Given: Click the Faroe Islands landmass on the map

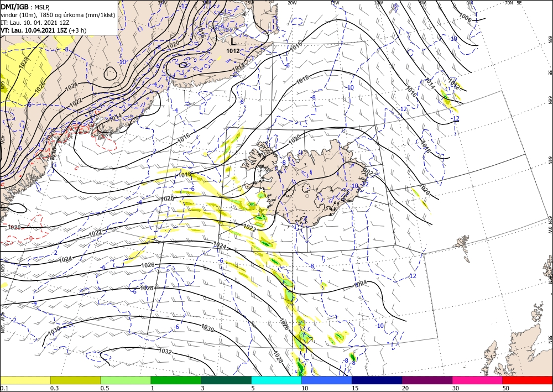Looking at the screenshot, I should (463, 248).
